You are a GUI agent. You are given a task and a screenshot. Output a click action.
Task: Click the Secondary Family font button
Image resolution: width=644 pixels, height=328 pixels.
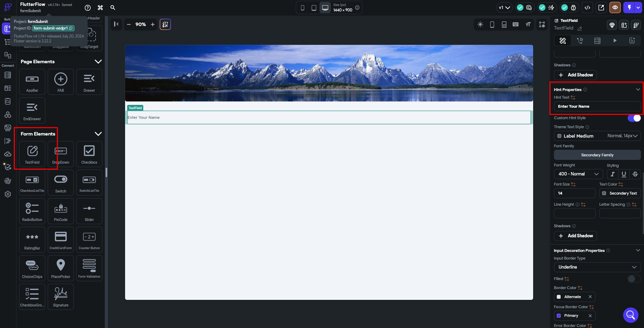(597, 155)
